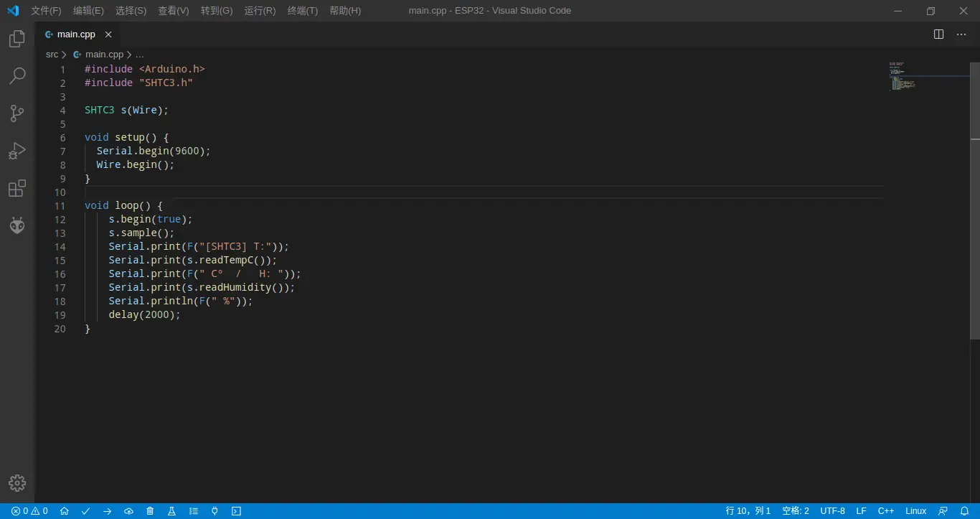The width and height of the screenshot is (980, 519).
Task: Open the editor More Actions ellipsis
Action: pyautogui.click(x=961, y=34)
